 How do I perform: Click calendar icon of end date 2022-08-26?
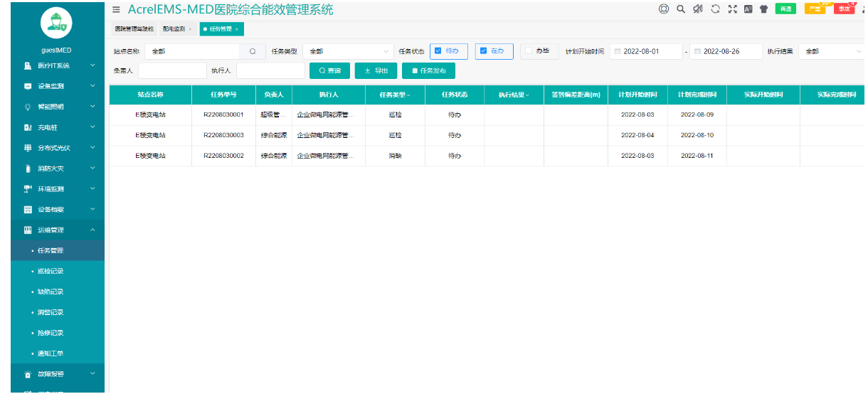coord(697,51)
